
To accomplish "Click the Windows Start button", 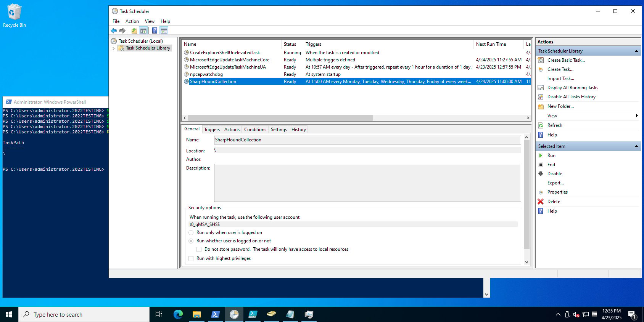I will pyautogui.click(x=9, y=314).
